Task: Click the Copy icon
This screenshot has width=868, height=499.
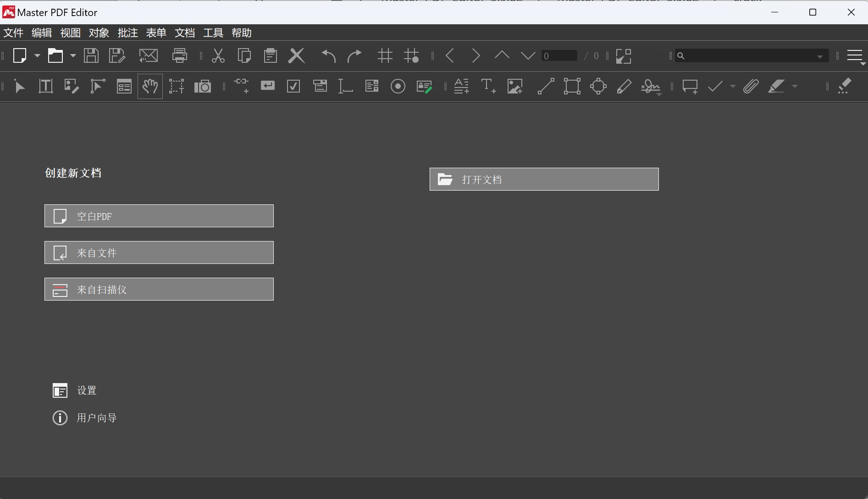Action: click(244, 55)
